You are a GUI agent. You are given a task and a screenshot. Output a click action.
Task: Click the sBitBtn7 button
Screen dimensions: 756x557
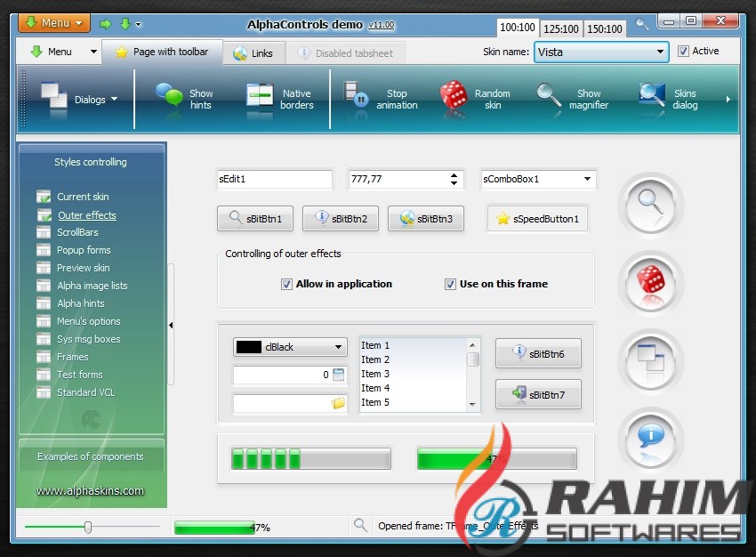538,394
